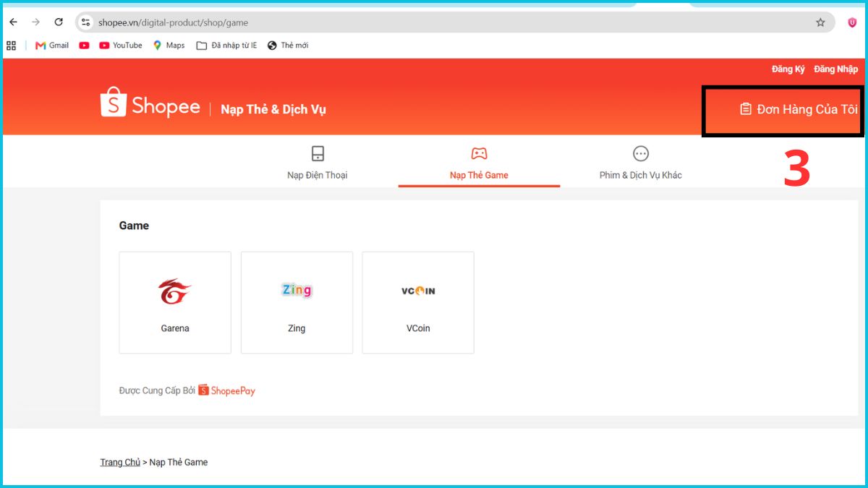The width and height of the screenshot is (868, 488).
Task: Click the Đăng Nhập login link
Action: click(x=835, y=69)
